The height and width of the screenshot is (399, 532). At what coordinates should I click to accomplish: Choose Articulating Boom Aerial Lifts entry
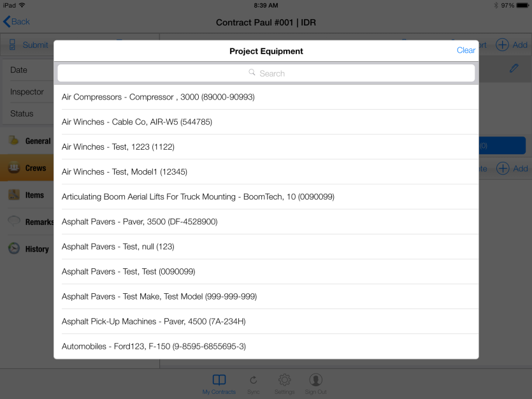[x=266, y=197]
